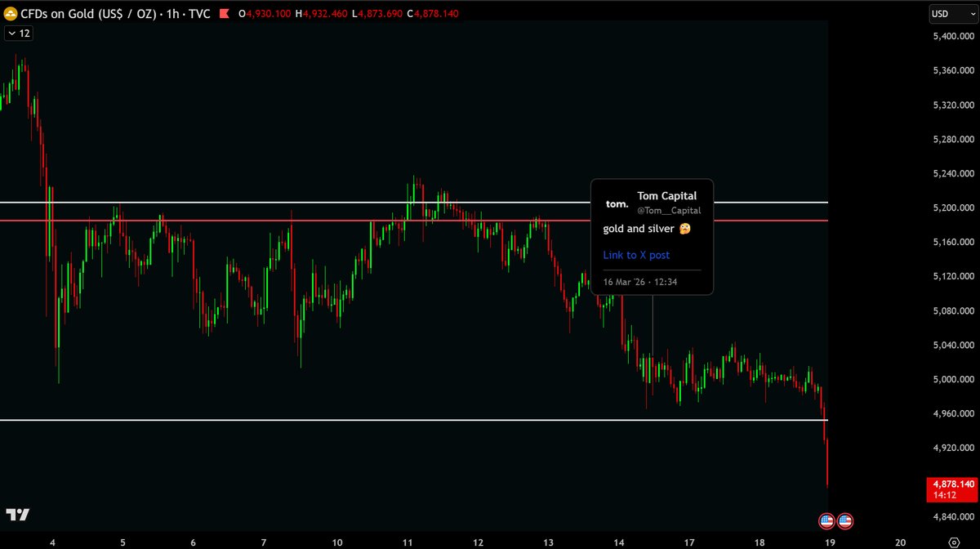Image resolution: width=980 pixels, height=549 pixels.
Task: Click the date label 4 on time axis
Action: coord(52,542)
